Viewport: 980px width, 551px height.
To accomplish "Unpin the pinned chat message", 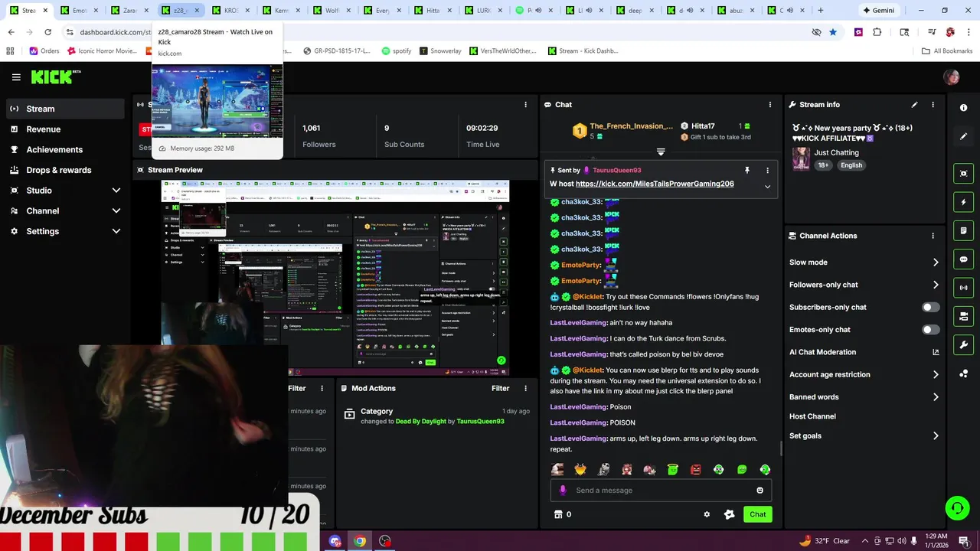I will [x=747, y=170].
